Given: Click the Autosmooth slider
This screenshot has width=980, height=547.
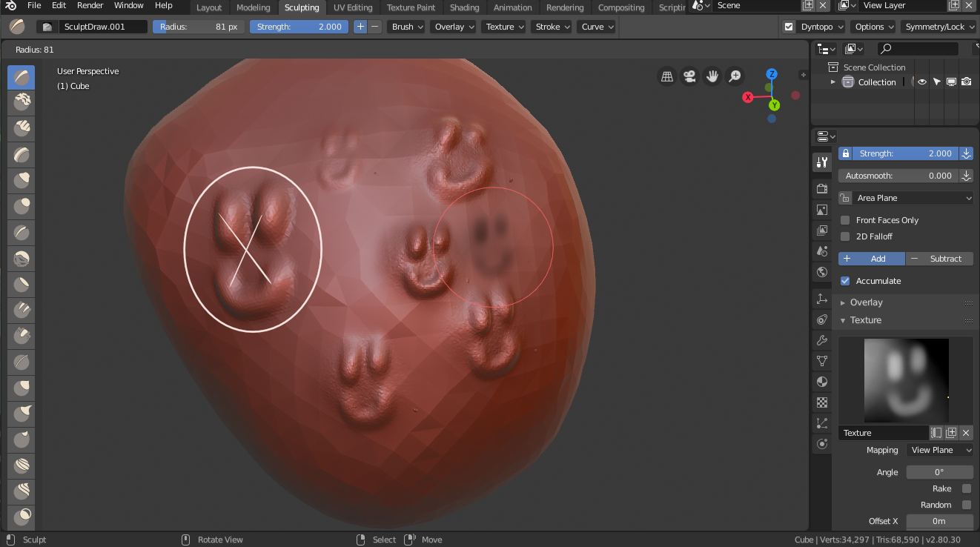Looking at the screenshot, I should tap(898, 176).
